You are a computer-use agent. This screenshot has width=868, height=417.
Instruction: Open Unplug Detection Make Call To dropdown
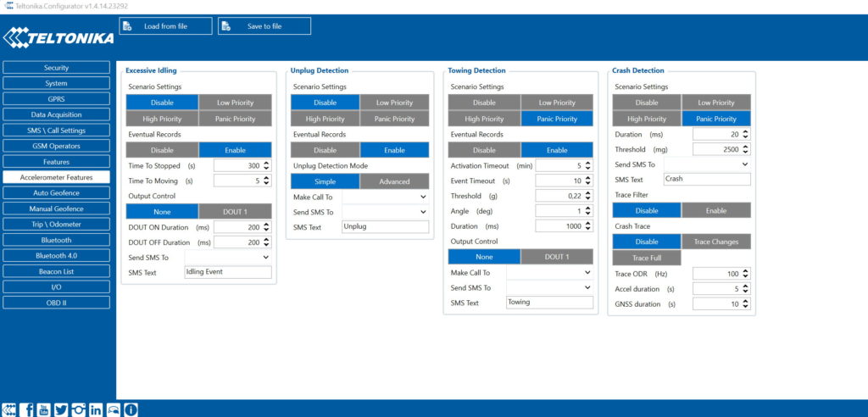point(386,197)
